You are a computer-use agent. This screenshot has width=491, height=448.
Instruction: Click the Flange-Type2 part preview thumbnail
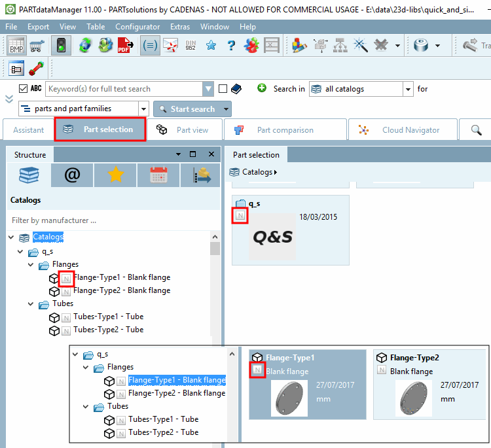pos(413,398)
